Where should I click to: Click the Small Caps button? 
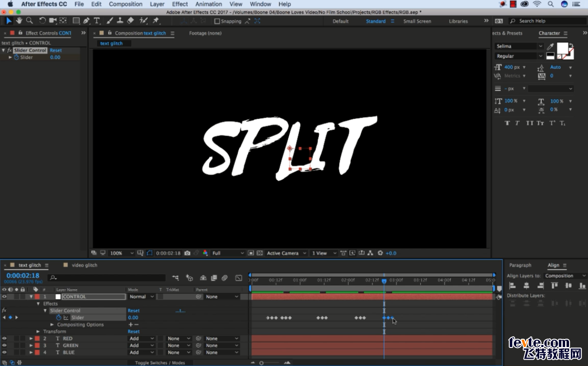tap(540, 123)
